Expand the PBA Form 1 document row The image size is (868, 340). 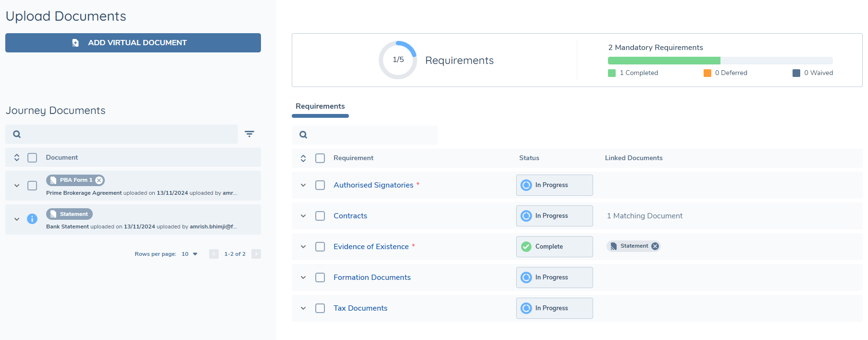click(x=17, y=186)
